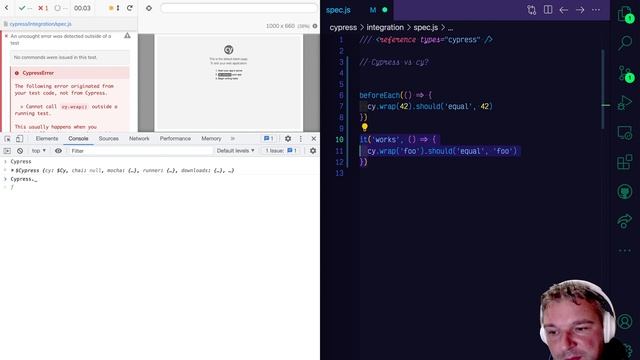Screen dimensions: 640x360
Task: Click line number 10 in the editor
Action: coord(340,140)
